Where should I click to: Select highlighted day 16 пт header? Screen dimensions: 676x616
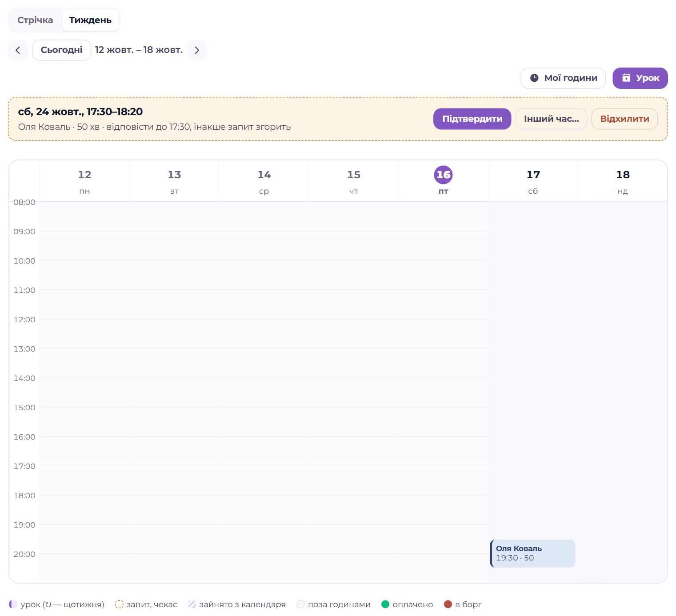tap(443, 181)
